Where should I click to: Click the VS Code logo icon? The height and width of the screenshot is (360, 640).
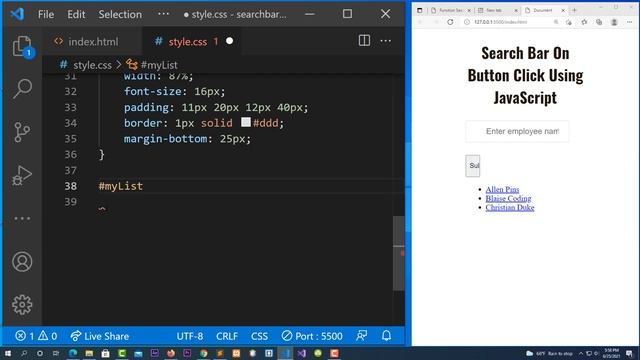click(x=17, y=14)
